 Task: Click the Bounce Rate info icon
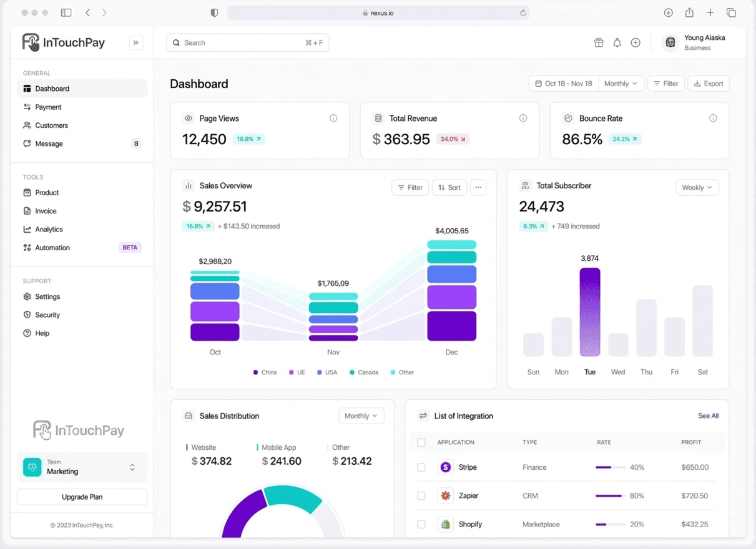(x=713, y=118)
